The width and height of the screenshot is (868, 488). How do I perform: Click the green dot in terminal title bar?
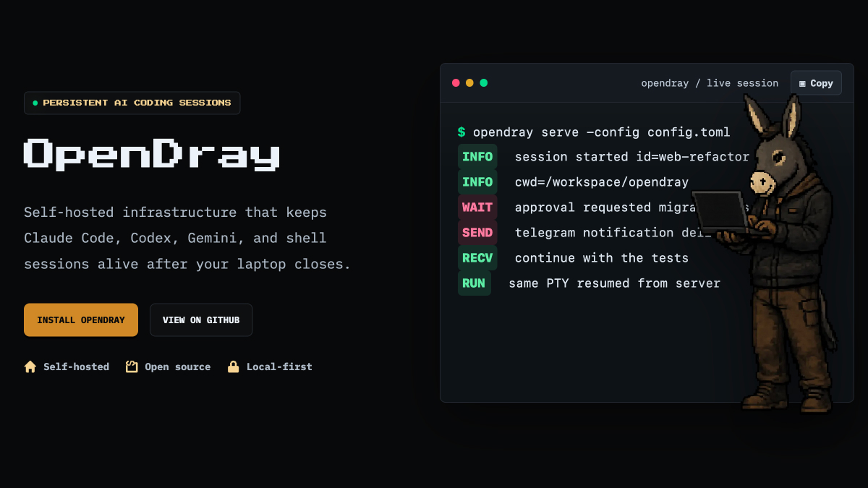point(483,82)
